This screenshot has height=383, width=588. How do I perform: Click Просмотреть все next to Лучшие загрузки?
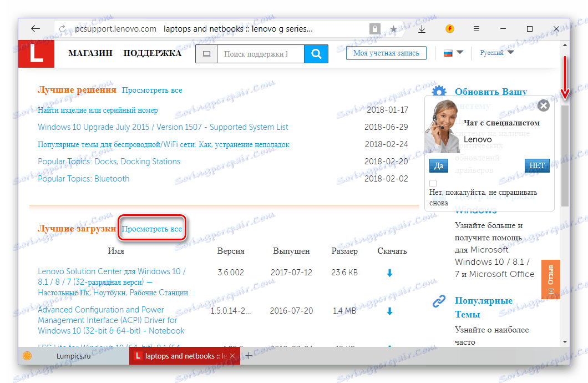tap(152, 229)
